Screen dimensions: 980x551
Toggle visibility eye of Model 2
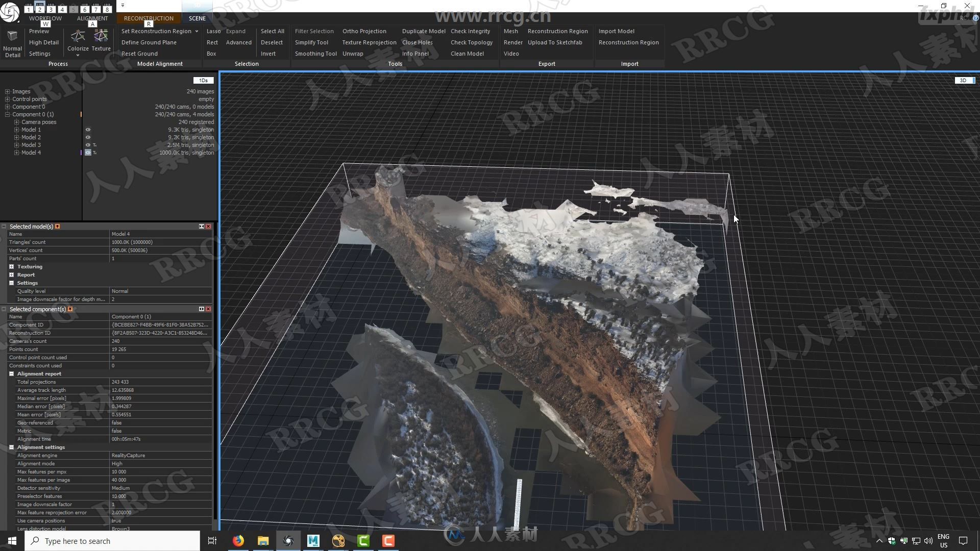point(88,138)
